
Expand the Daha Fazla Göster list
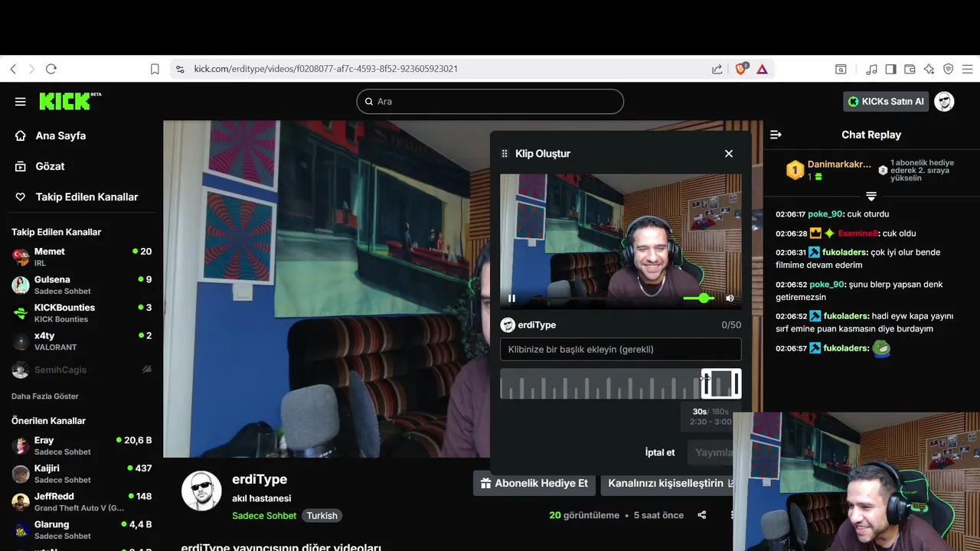[45, 396]
